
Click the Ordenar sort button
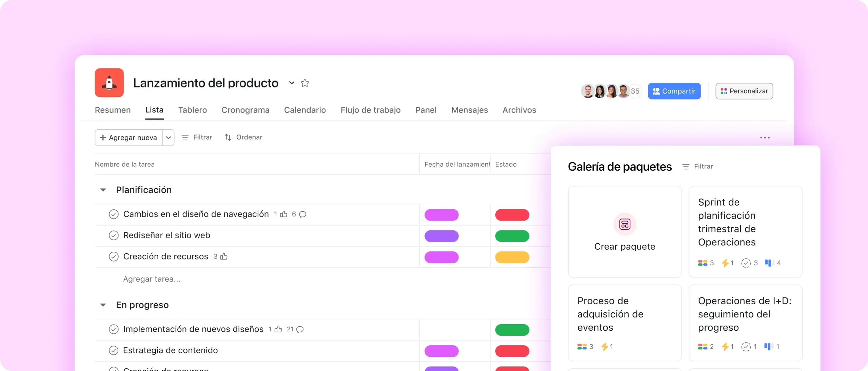(244, 137)
